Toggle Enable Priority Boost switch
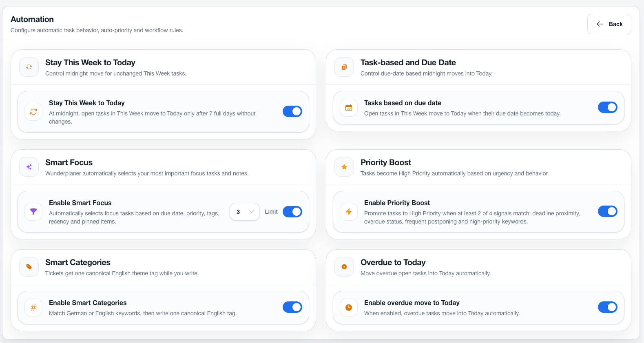 pyautogui.click(x=608, y=211)
